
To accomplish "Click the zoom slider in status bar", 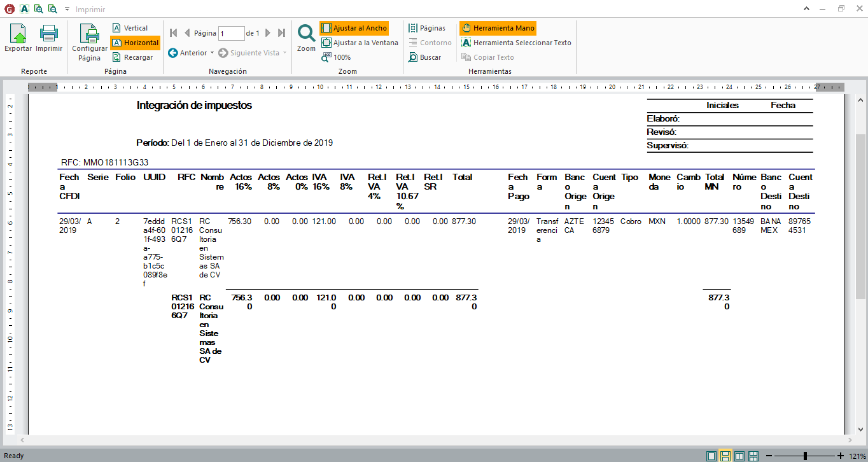I will (x=805, y=456).
